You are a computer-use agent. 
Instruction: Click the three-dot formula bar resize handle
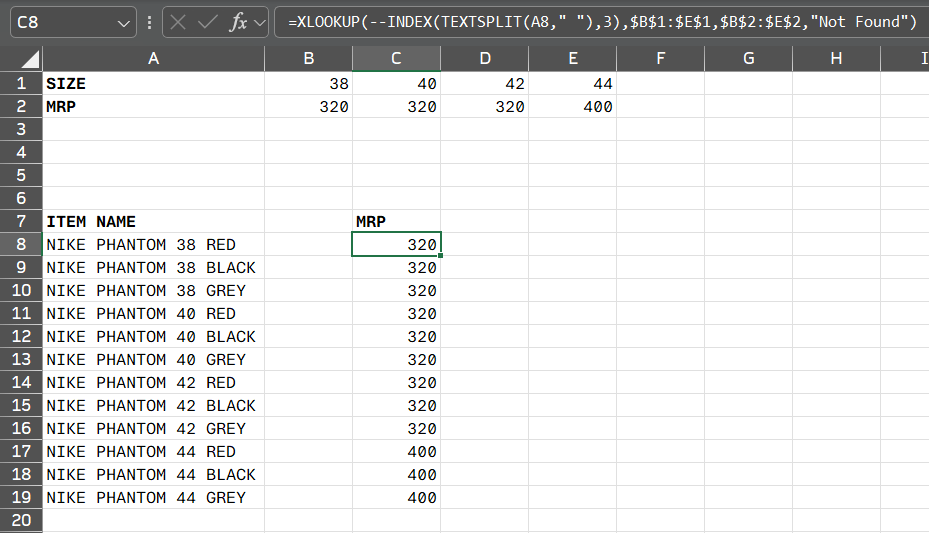tap(149, 23)
